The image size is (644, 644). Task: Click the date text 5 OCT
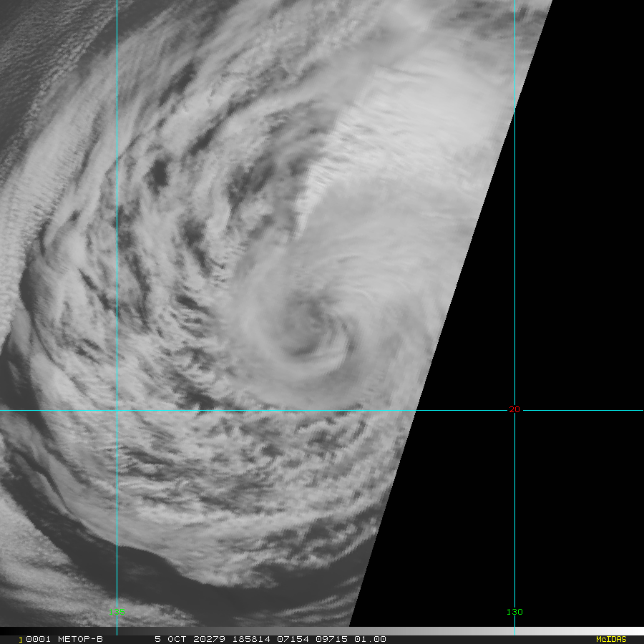tap(170, 639)
